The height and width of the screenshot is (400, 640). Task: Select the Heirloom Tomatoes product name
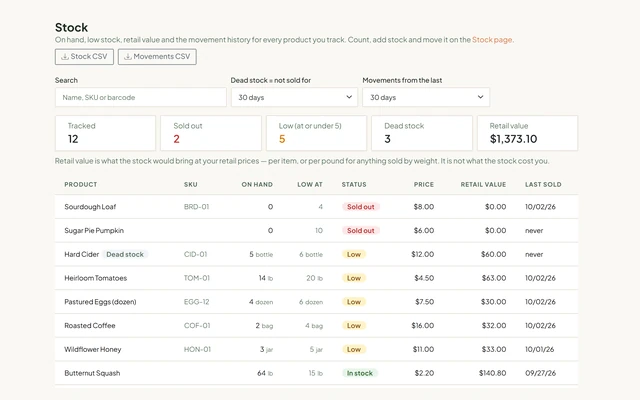pos(96,278)
